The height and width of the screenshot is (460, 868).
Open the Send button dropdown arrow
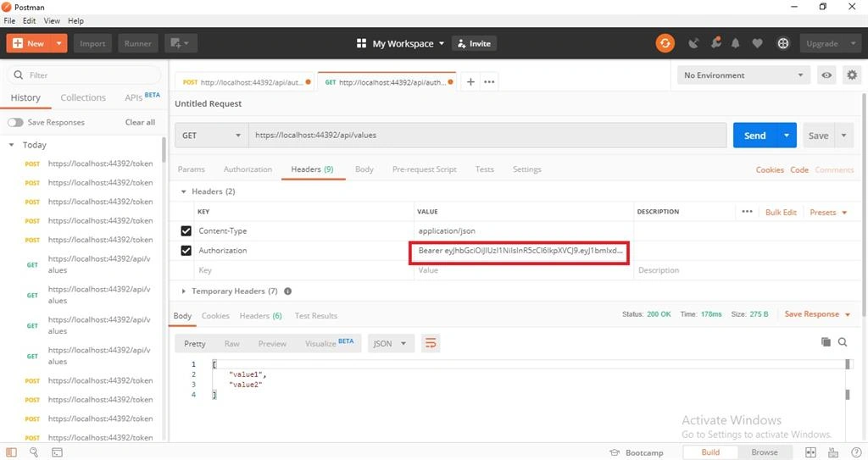click(786, 135)
